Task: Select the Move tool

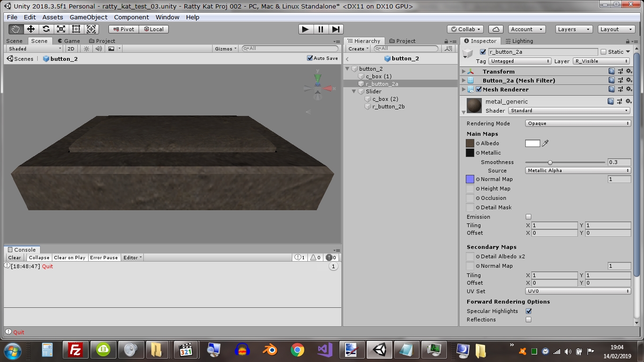Action: pyautogui.click(x=31, y=29)
